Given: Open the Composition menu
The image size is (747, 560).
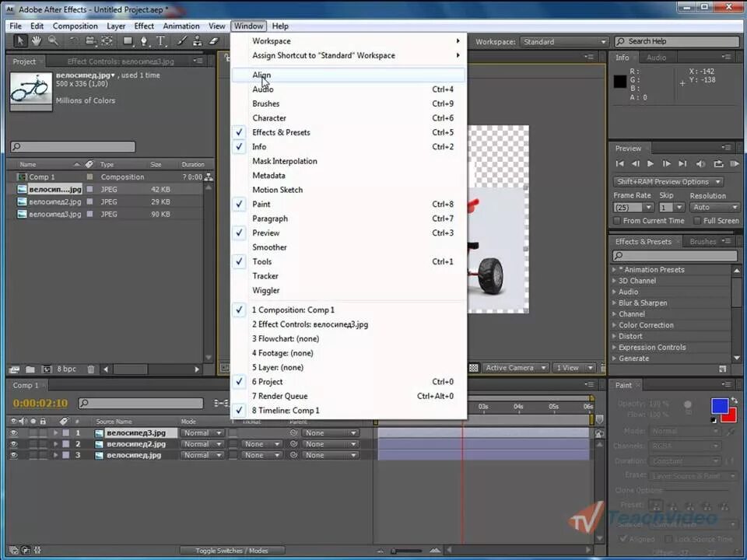Looking at the screenshot, I should coord(75,26).
